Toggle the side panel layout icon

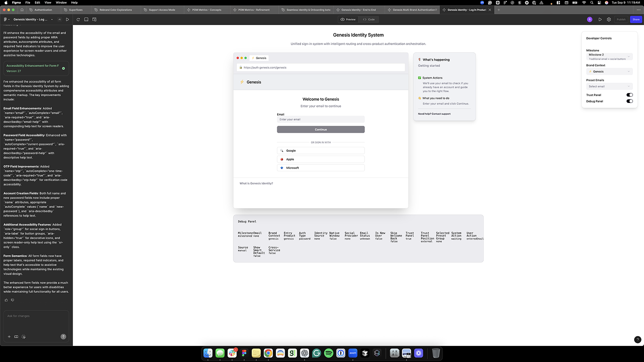point(94,20)
